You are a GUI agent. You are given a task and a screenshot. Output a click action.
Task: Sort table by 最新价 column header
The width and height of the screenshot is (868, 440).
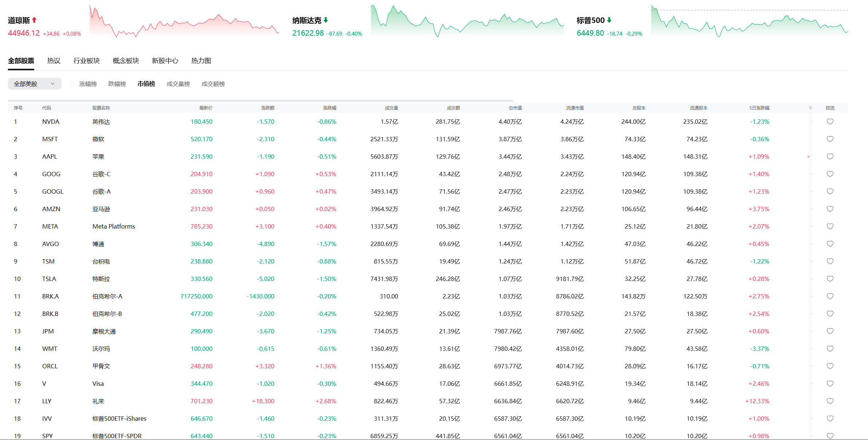click(x=206, y=108)
